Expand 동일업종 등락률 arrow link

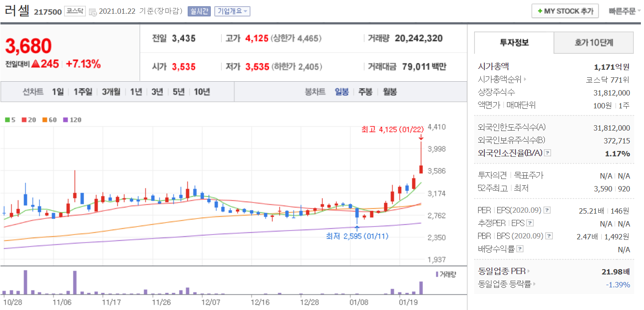pos(534,284)
